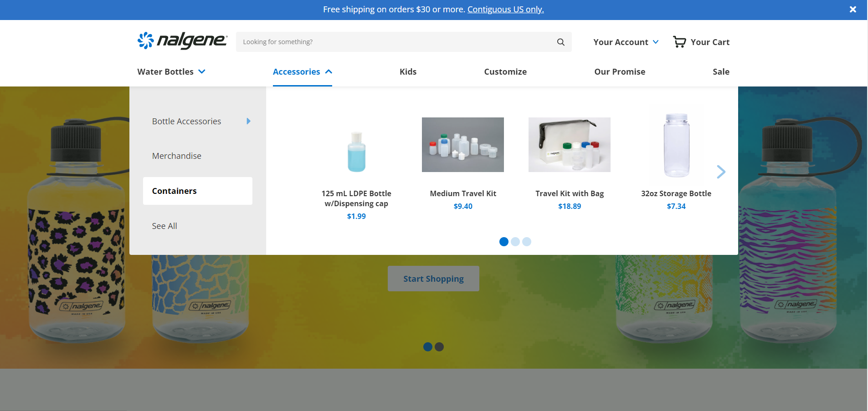Go to the Kids menu item
Screen dimensions: 868x411
pos(408,72)
